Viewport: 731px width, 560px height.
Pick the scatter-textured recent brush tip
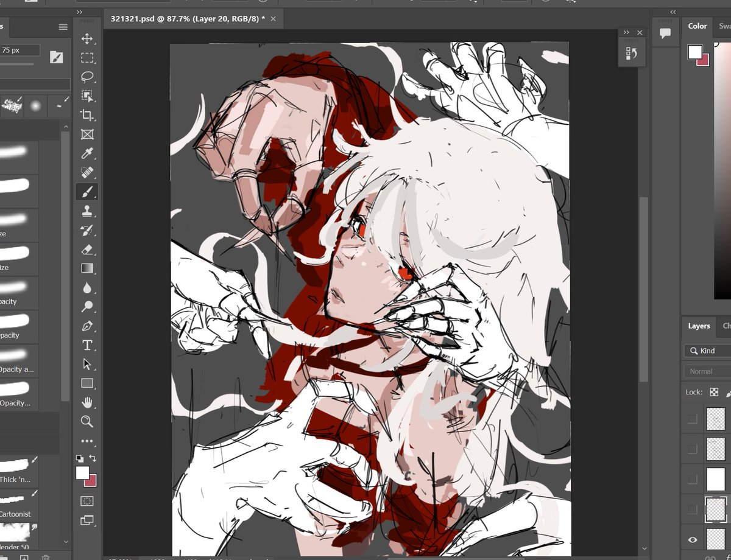click(x=13, y=106)
